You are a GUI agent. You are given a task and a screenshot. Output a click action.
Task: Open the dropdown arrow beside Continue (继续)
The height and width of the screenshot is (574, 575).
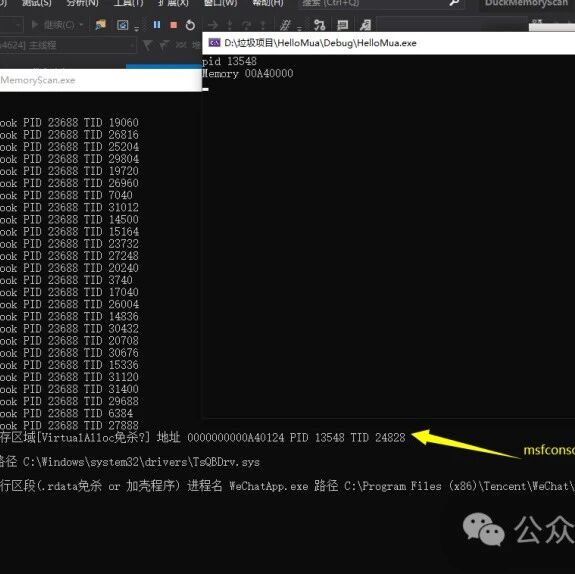81,25
